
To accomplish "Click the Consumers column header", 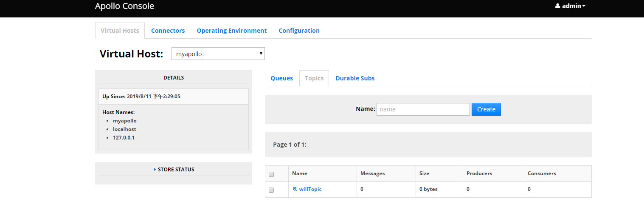I will (542, 173).
